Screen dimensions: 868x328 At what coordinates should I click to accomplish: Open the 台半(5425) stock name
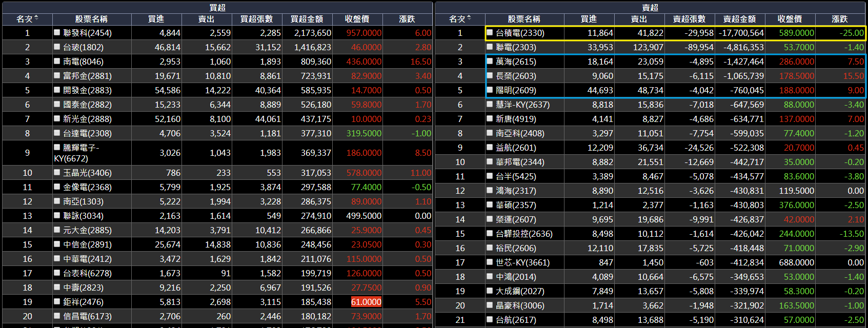click(x=516, y=176)
